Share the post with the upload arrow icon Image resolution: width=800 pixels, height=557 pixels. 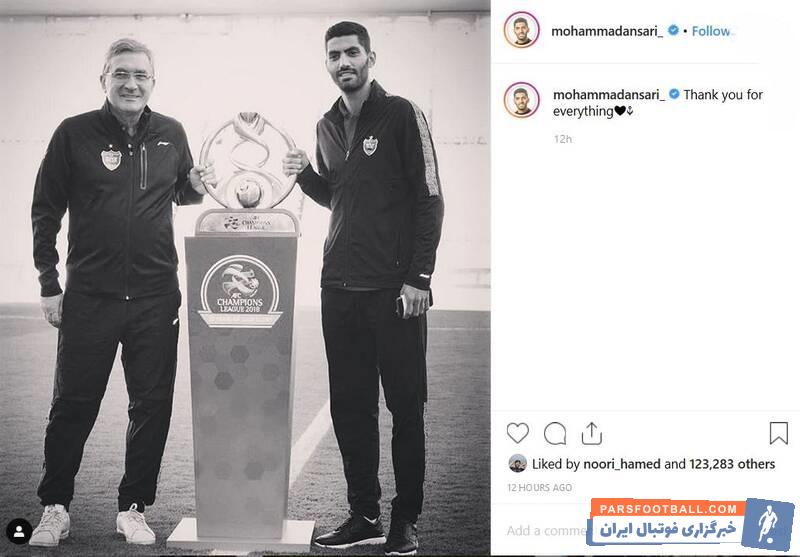coord(591,434)
